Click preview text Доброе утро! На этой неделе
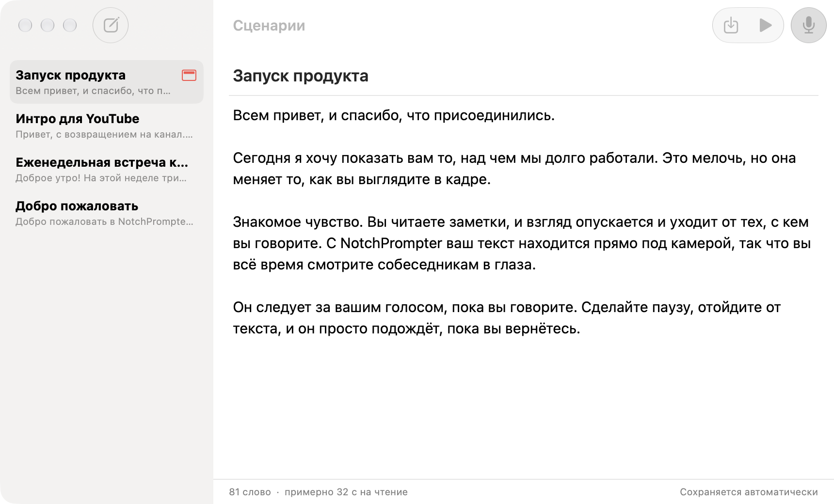Screen dimensions: 834x504 pos(101,178)
